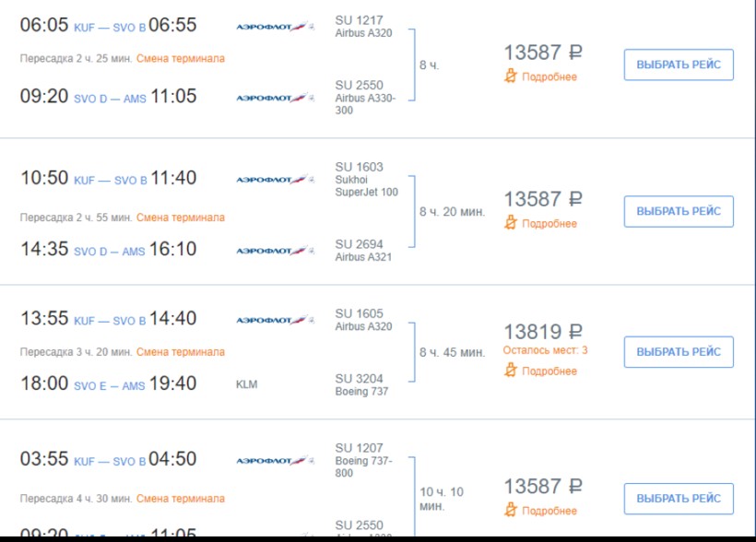Click the Aeroflot logo beside SU 1603
The image size is (756, 542).
click(x=276, y=179)
